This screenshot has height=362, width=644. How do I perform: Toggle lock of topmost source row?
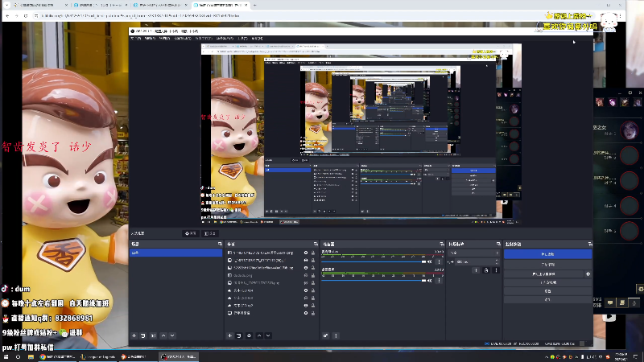tap(313, 253)
